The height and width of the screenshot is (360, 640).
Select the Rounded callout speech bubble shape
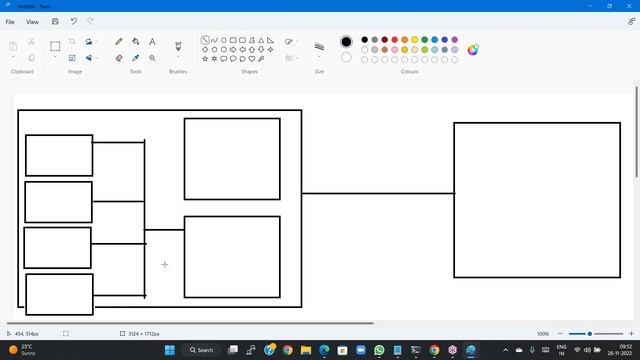(224, 59)
